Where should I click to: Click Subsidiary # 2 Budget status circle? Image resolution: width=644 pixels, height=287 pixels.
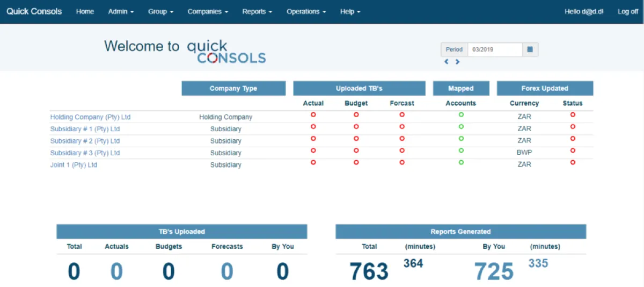[x=356, y=138]
